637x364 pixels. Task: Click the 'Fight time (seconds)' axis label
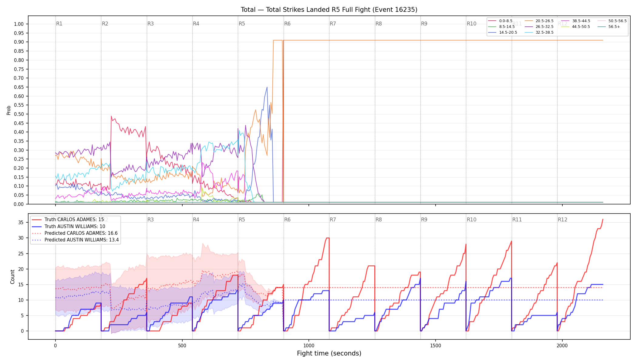[329, 353]
